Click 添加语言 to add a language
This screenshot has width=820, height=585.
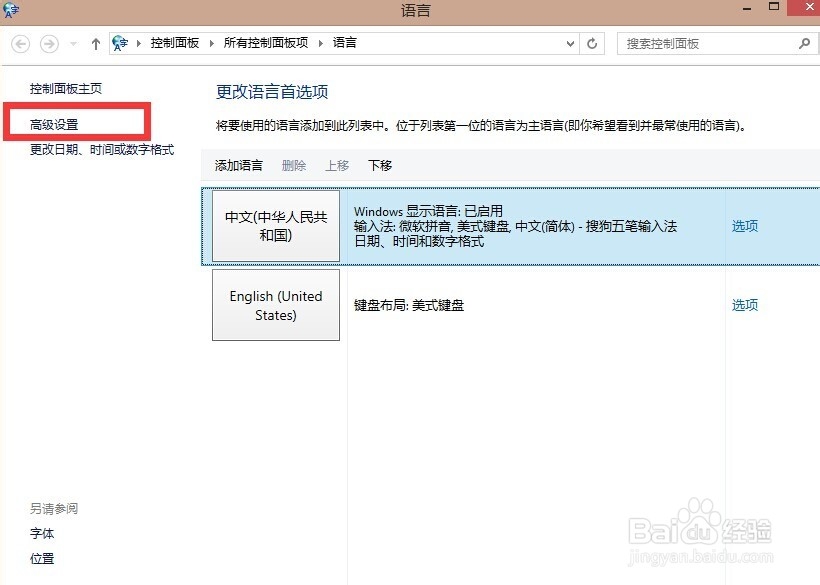point(238,165)
